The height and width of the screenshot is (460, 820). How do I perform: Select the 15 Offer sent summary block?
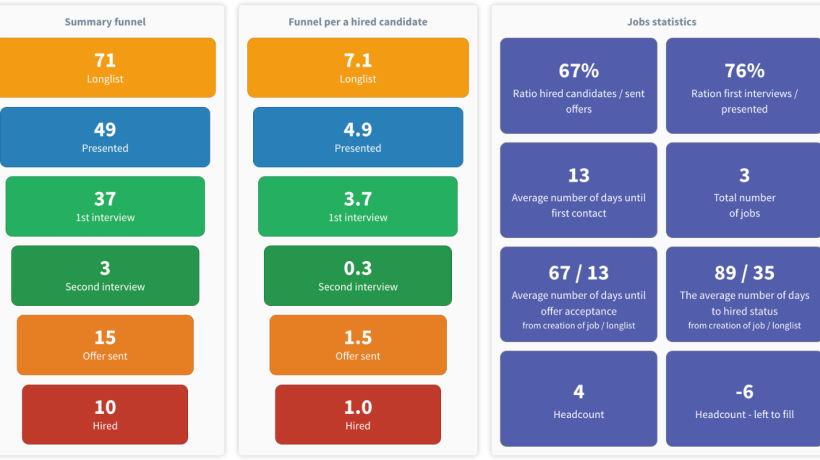coord(105,345)
